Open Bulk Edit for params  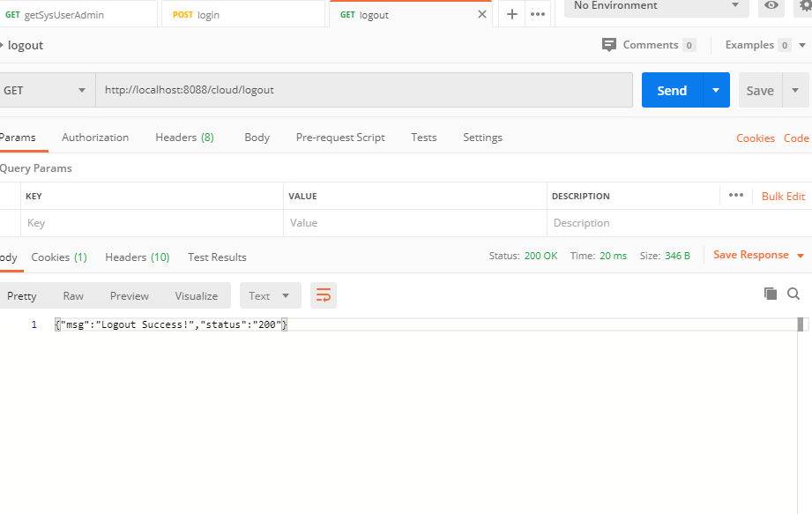tap(783, 197)
